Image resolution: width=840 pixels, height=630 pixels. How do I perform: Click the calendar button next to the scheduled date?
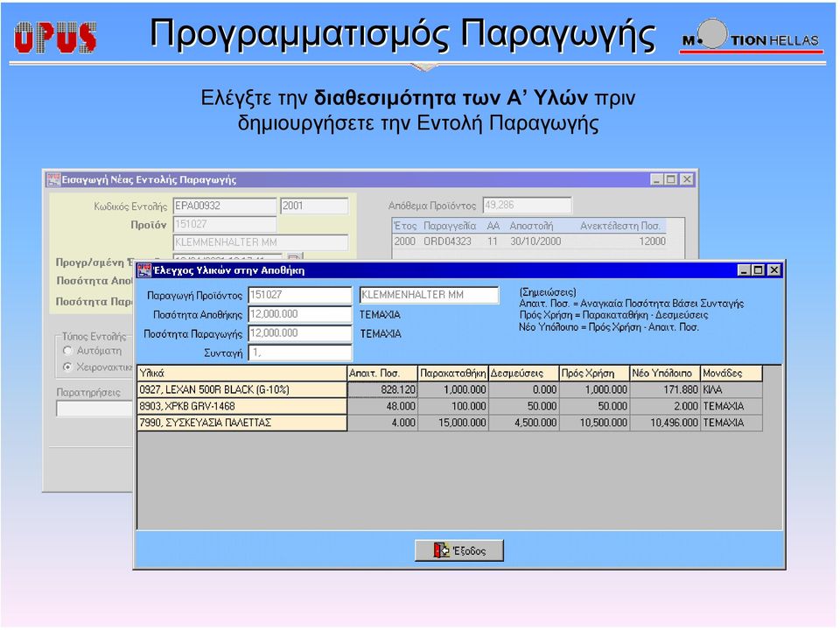pyautogui.click(x=295, y=257)
